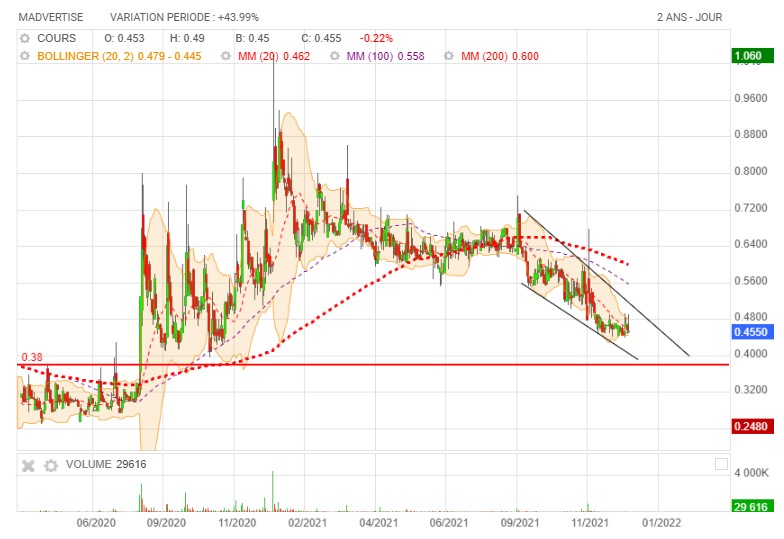Click the VARIATION PERIODE +43.99% text
Viewport: 784px width, 539px height.
[x=184, y=17]
